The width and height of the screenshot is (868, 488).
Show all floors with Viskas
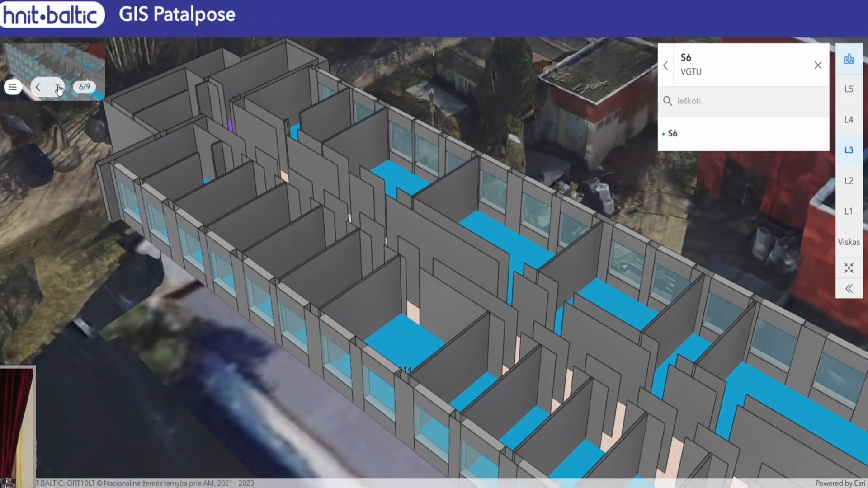pos(849,242)
